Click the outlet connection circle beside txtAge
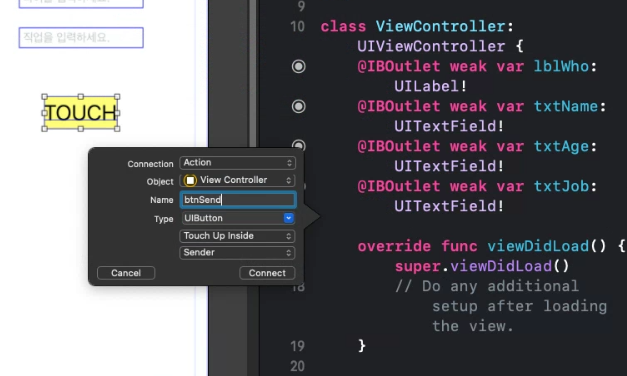Image resolution: width=627 pixels, height=376 pixels. [299, 145]
